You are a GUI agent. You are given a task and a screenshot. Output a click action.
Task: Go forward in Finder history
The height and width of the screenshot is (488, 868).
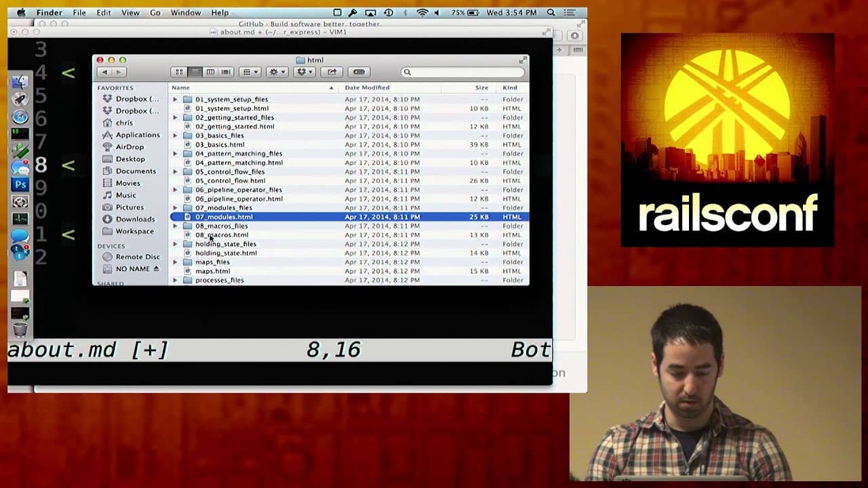tap(119, 72)
